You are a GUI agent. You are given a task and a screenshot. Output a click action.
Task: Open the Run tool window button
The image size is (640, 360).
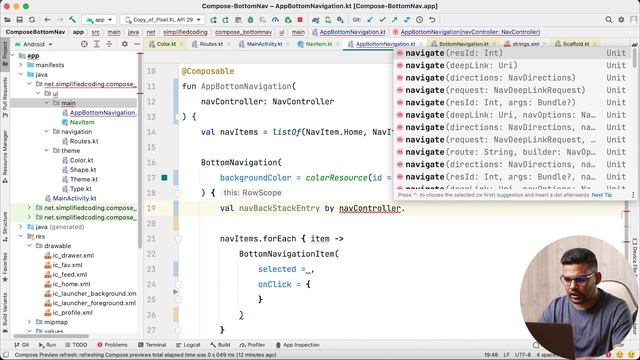click(47, 345)
